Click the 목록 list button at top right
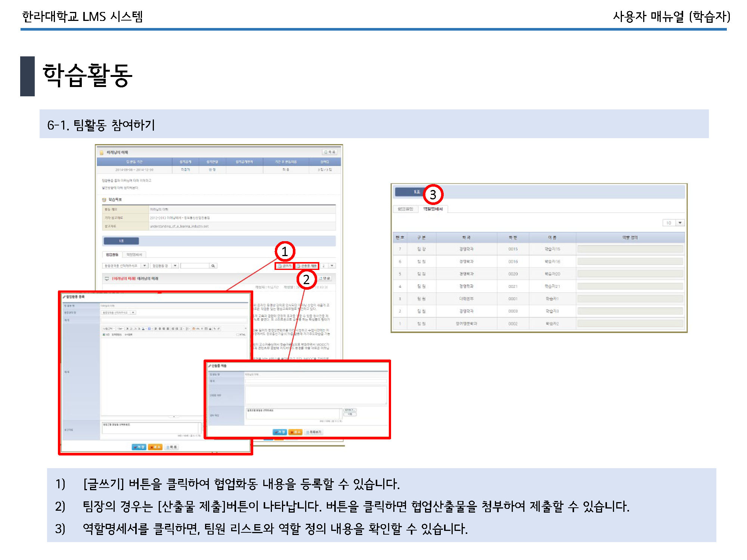This screenshot has width=747, height=560. tap(330, 152)
